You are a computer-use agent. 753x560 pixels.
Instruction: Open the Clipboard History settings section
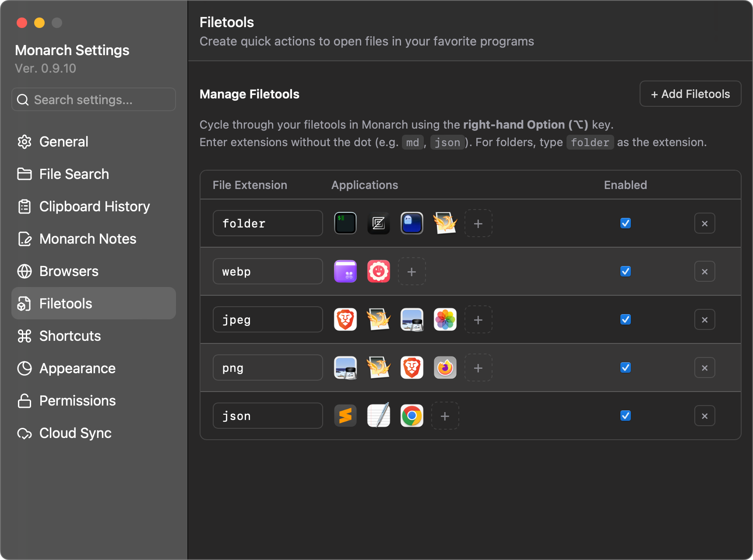(94, 206)
